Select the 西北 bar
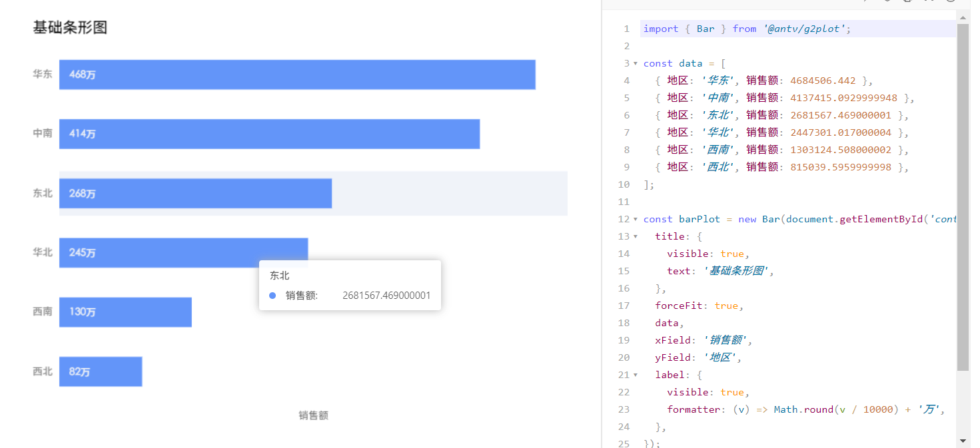This screenshot has width=980, height=448. pyautogui.click(x=100, y=371)
